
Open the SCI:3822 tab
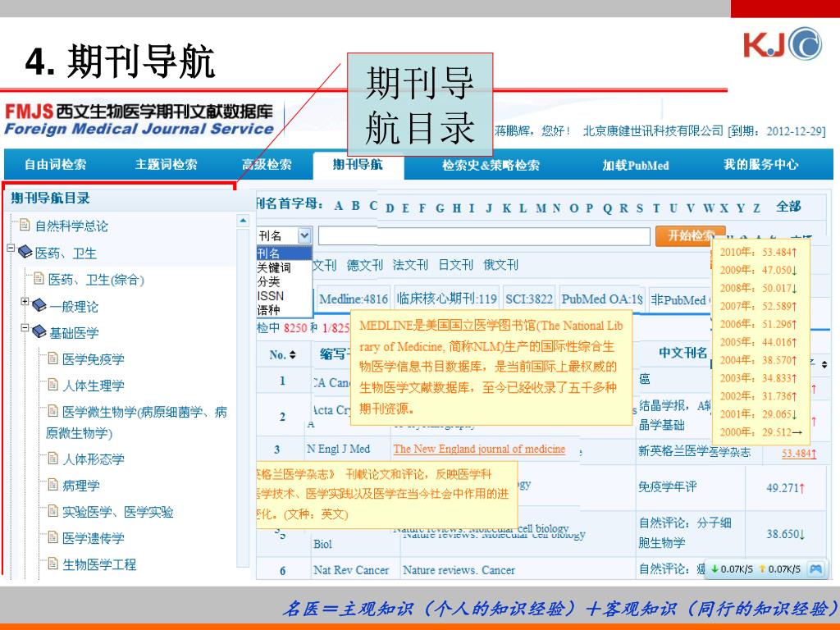point(529,299)
